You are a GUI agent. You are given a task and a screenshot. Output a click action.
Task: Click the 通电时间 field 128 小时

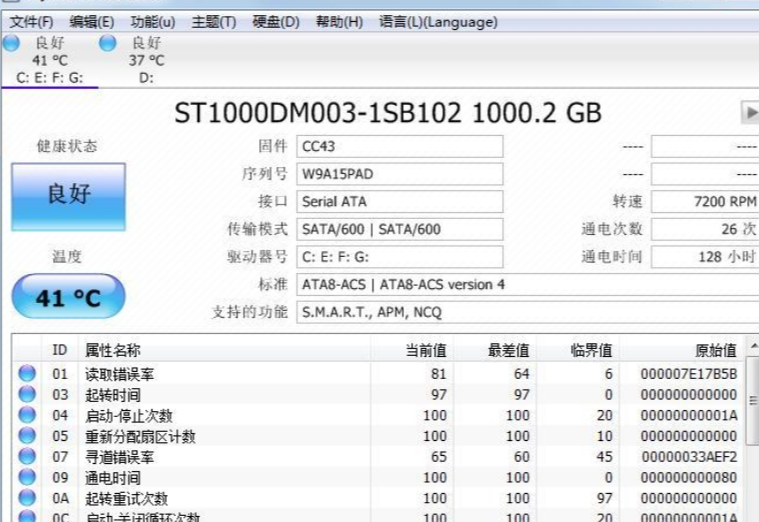(x=705, y=257)
